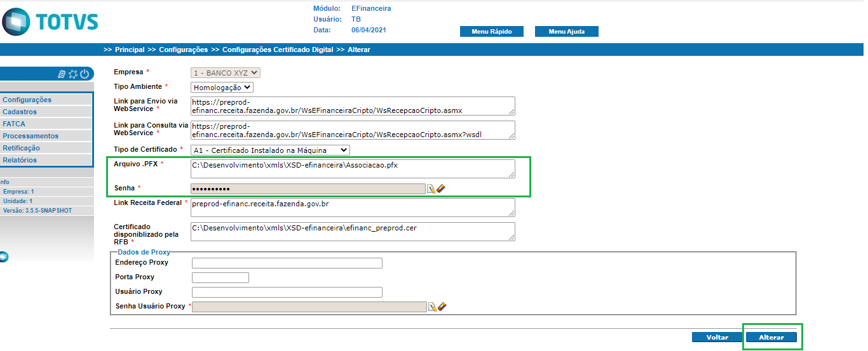Click the date value '06/04/2021'
Viewport: 868px width, 351px height.
point(369,30)
